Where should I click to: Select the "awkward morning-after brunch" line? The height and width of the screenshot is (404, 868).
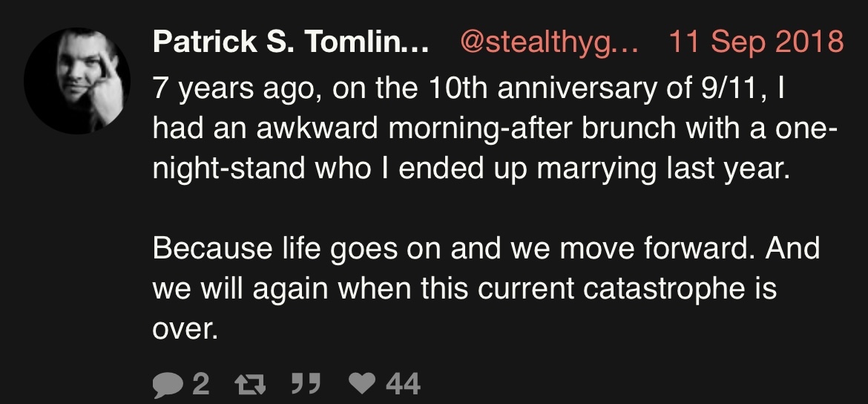coord(494,128)
